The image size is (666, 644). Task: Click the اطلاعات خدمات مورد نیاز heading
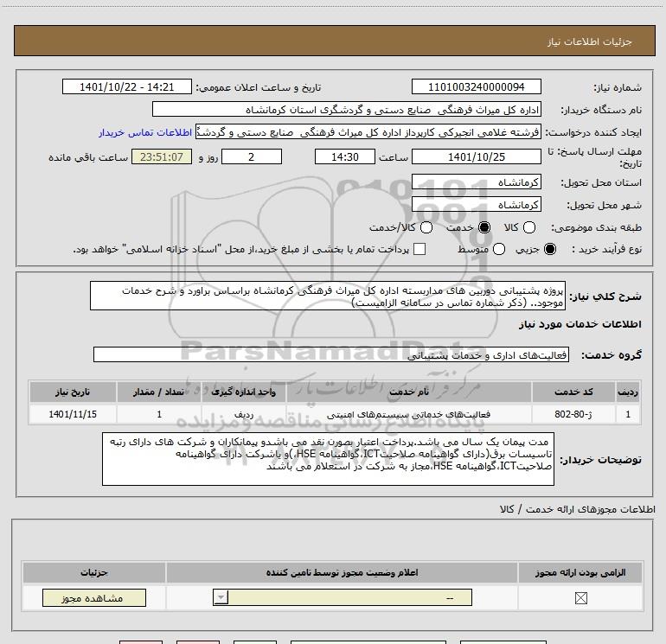pyautogui.click(x=580, y=324)
